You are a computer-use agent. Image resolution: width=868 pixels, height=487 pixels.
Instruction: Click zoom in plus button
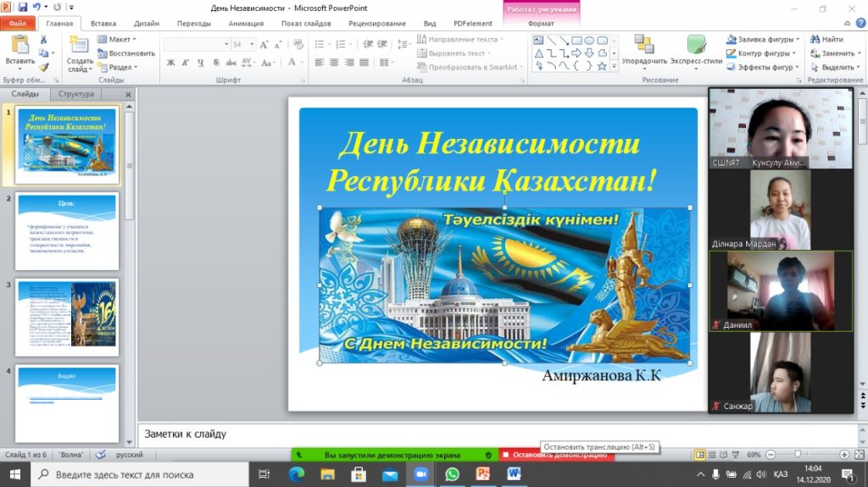[844, 454]
